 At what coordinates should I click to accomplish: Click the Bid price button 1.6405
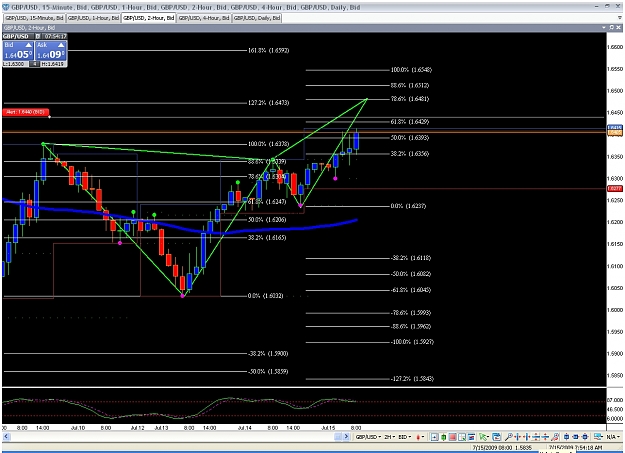(x=18, y=51)
